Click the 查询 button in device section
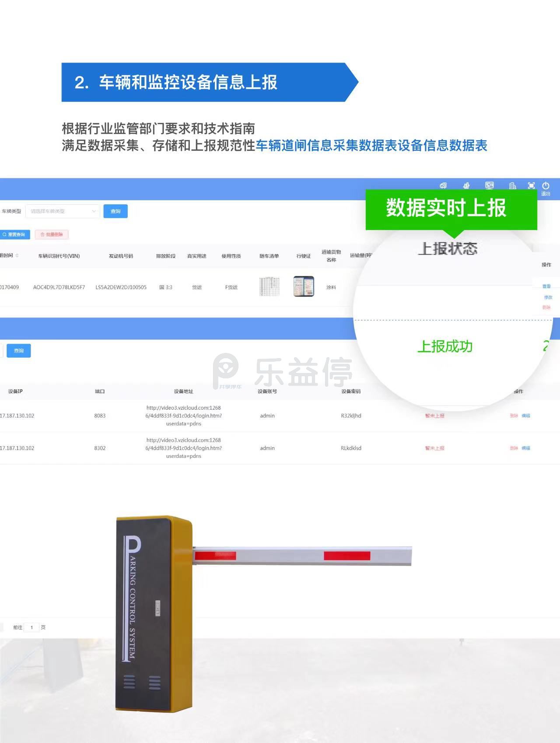 (x=19, y=351)
